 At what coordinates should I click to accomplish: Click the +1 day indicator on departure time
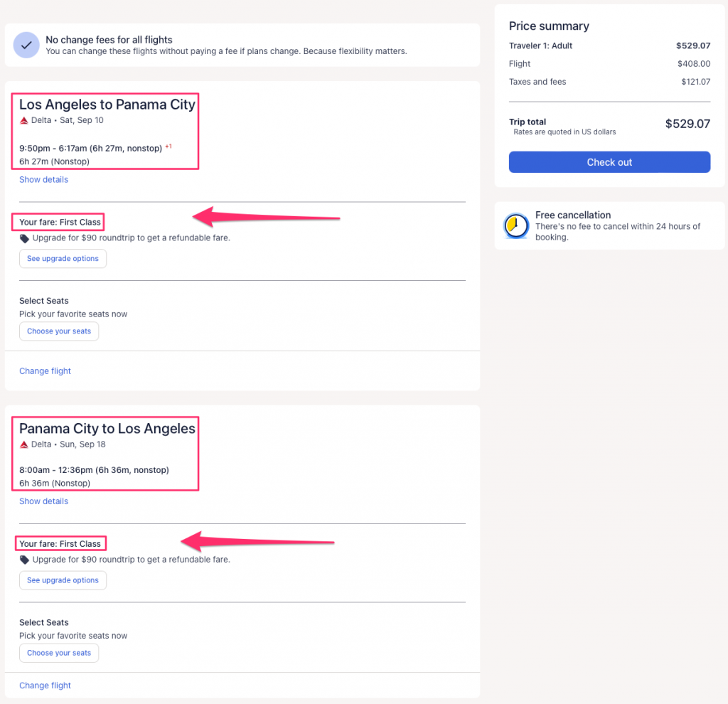(x=168, y=147)
